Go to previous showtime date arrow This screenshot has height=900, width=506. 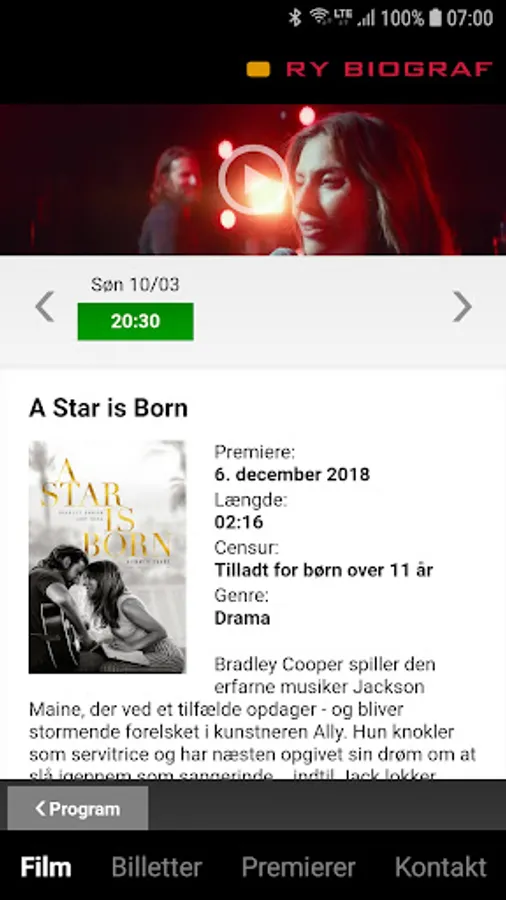point(44,307)
